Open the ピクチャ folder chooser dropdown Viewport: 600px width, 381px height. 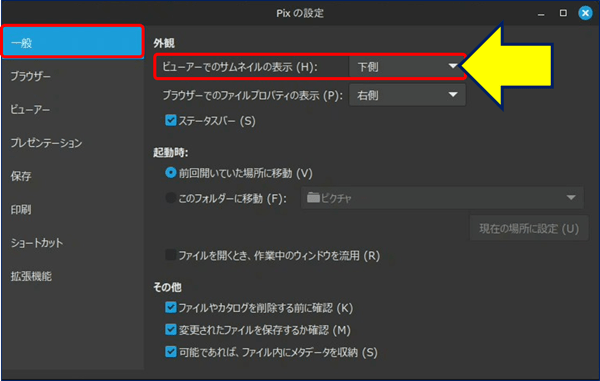(x=442, y=198)
